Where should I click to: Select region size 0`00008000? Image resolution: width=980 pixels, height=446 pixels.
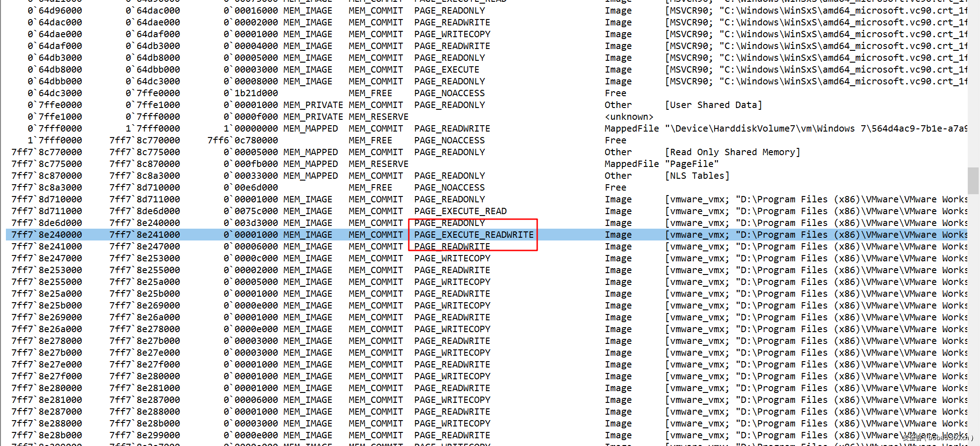click(251, 81)
